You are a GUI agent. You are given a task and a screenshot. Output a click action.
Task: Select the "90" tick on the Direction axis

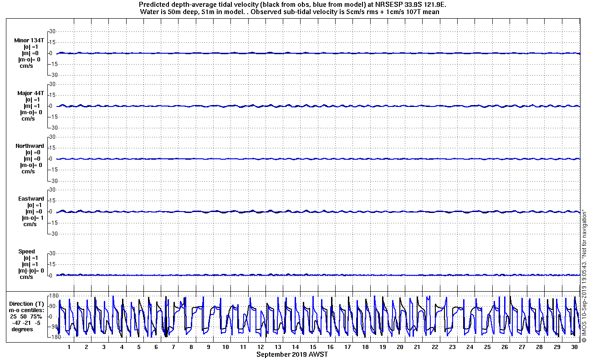(x=52, y=306)
